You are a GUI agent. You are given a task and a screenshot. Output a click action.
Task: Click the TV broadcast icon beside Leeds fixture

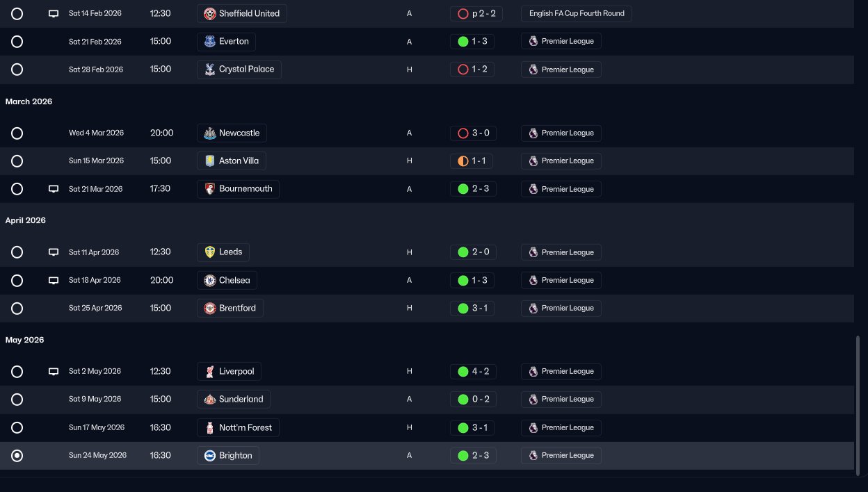(x=54, y=252)
